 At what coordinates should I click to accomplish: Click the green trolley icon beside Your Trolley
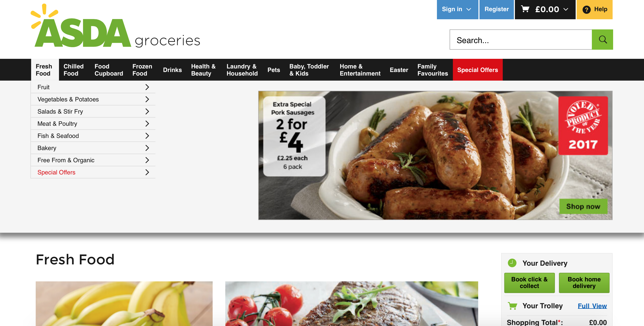coord(513,306)
